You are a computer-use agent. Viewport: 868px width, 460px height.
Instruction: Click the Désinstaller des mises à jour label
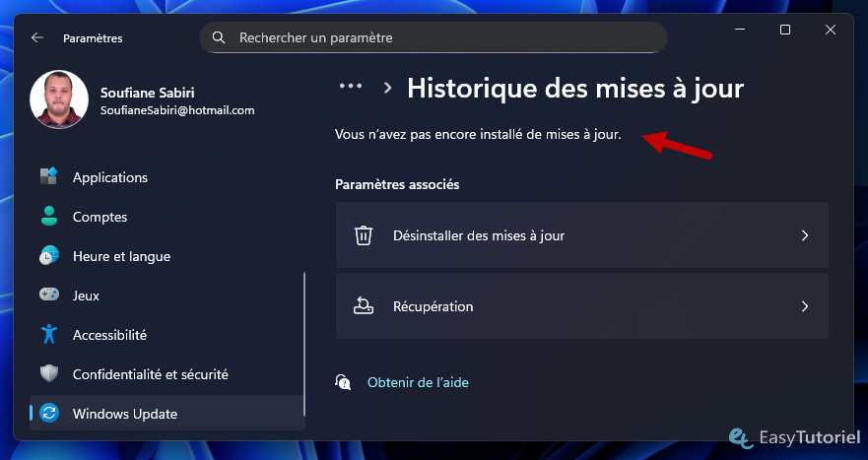(x=478, y=235)
